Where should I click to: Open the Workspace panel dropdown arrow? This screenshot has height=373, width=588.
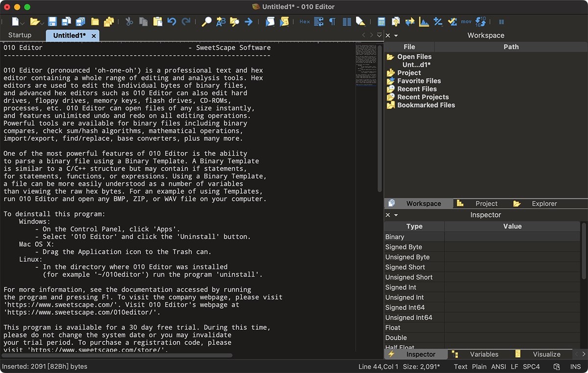pos(396,36)
